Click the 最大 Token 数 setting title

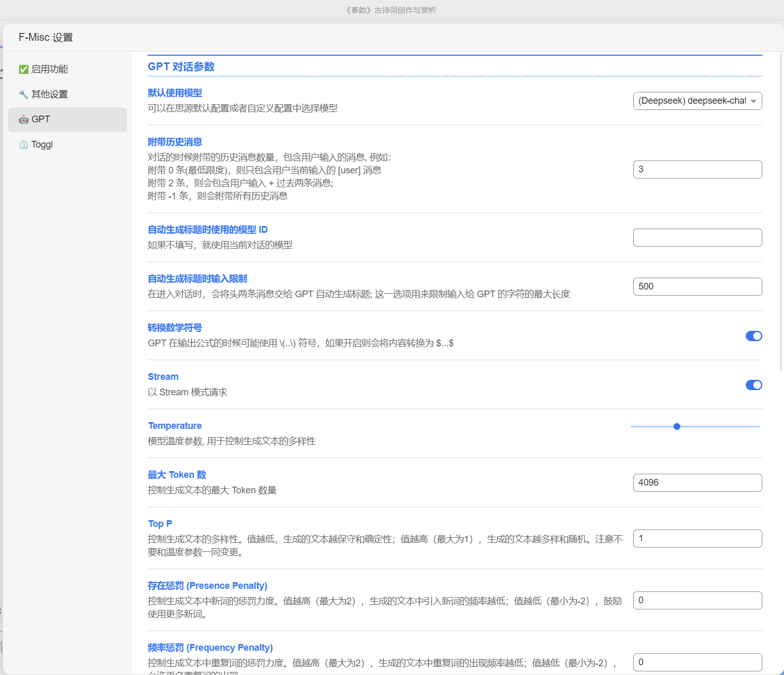pos(177,475)
